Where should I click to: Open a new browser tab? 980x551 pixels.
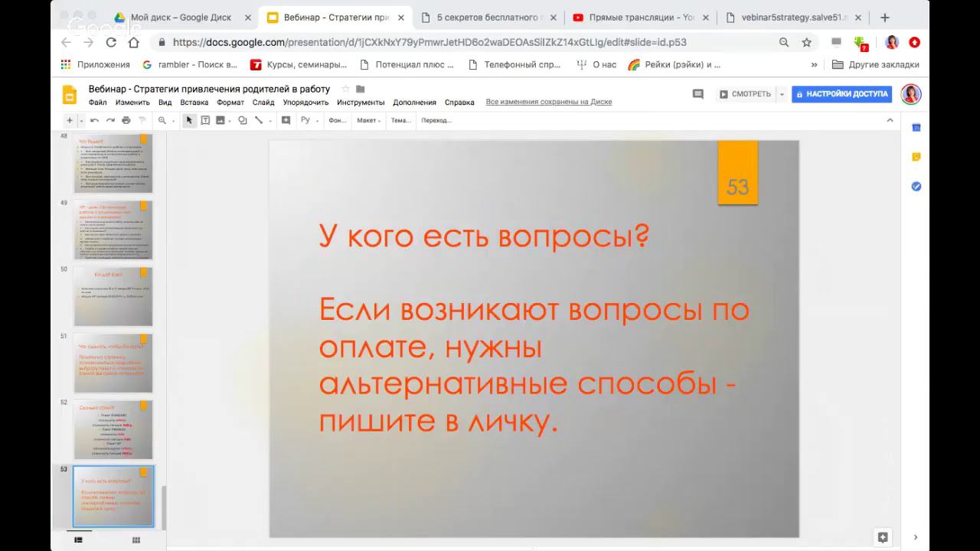point(885,18)
